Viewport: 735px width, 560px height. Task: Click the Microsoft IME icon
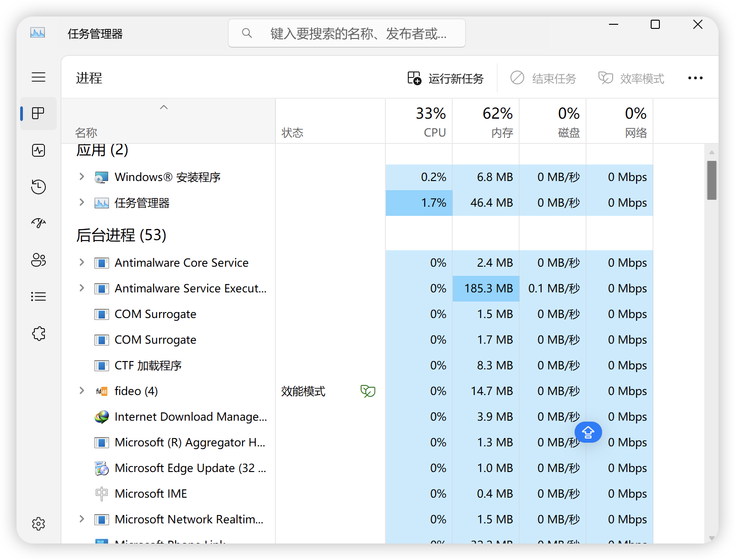click(x=101, y=494)
